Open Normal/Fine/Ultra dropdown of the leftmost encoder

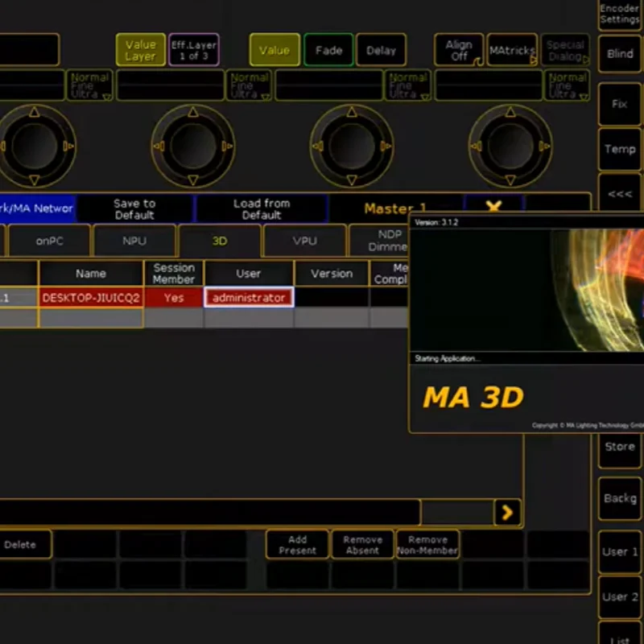click(90, 85)
